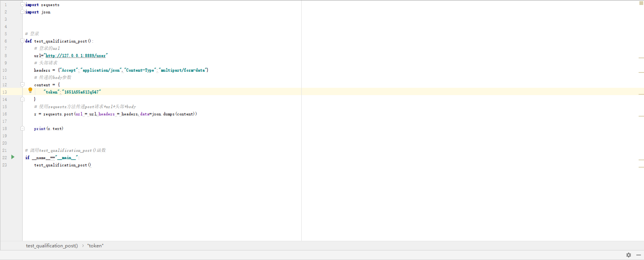This screenshot has height=260, width=644.
Task: Place cursor on "multipart/form-data" header value
Action: (183, 70)
